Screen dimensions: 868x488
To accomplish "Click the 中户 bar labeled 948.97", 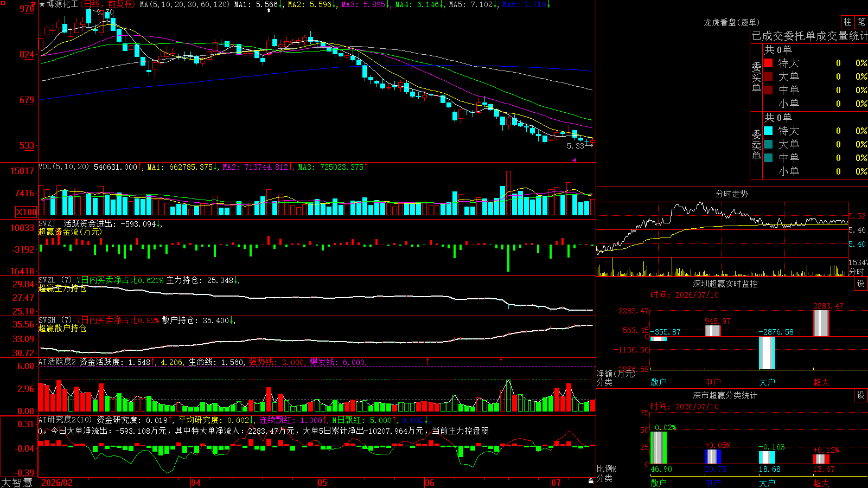I will coord(713,331).
